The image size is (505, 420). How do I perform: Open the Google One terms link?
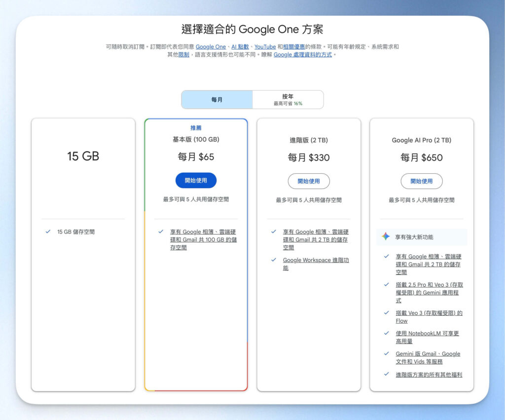coord(211,47)
